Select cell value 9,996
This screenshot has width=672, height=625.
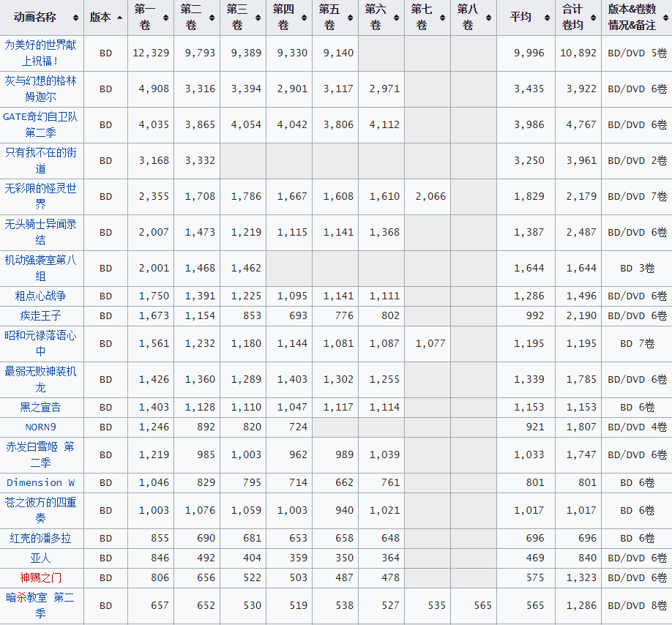pos(529,53)
